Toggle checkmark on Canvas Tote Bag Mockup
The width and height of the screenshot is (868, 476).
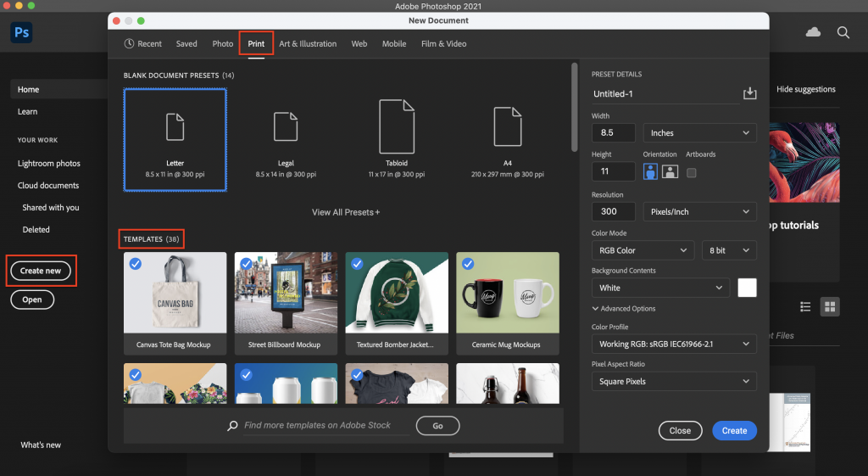[135, 264]
